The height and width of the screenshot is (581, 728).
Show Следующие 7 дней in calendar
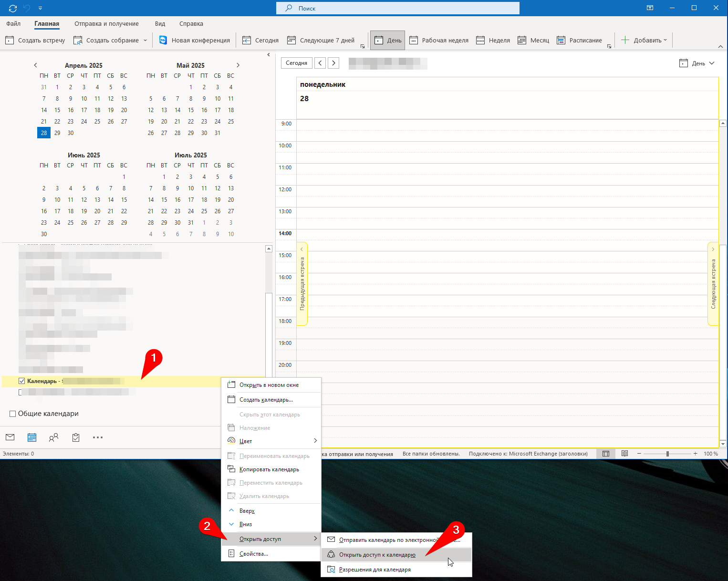point(321,40)
